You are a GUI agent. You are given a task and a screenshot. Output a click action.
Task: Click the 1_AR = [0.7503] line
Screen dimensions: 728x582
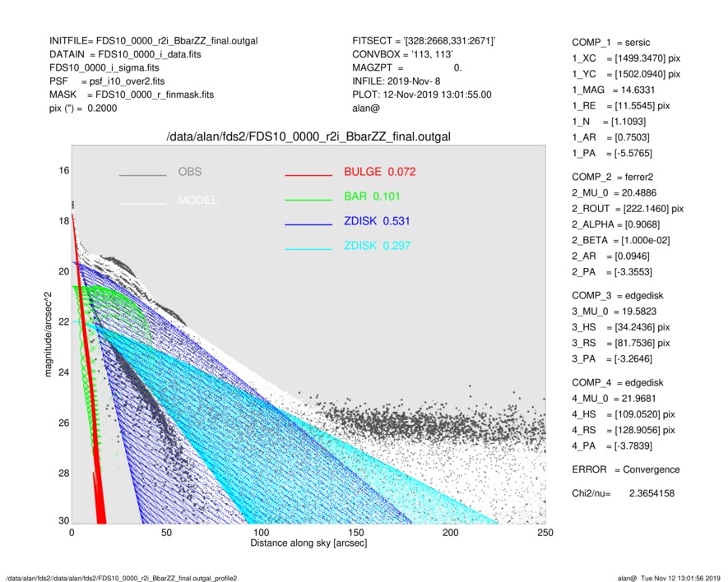(611, 137)
